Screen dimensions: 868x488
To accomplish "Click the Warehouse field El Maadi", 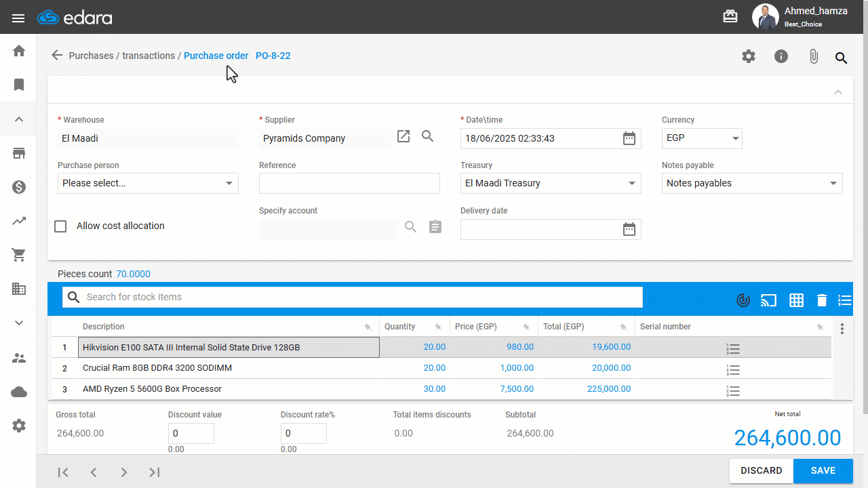I will [x=148, y=138].
